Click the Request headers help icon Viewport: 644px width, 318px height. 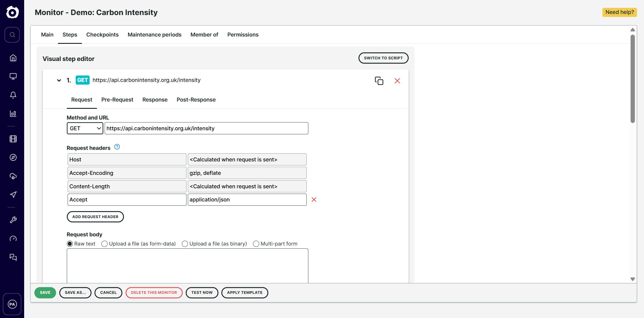pyautogui.click(x=117, y=147)
